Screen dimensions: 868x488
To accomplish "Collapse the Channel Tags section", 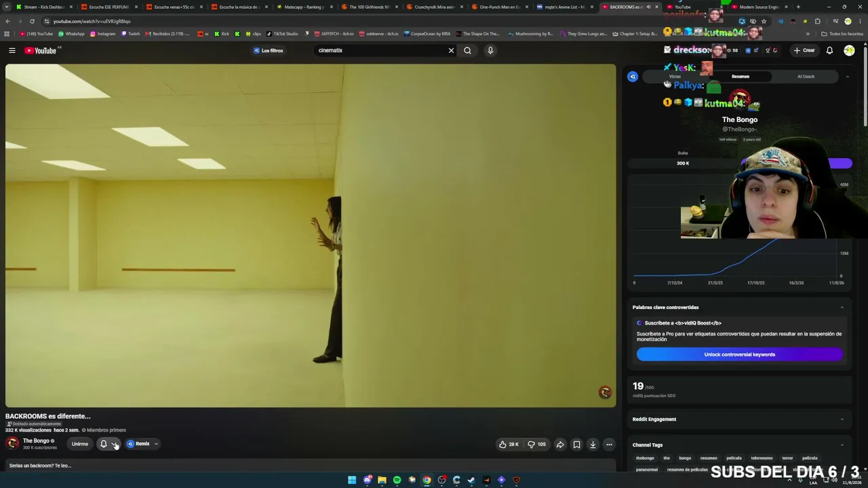I will point(842,445).
